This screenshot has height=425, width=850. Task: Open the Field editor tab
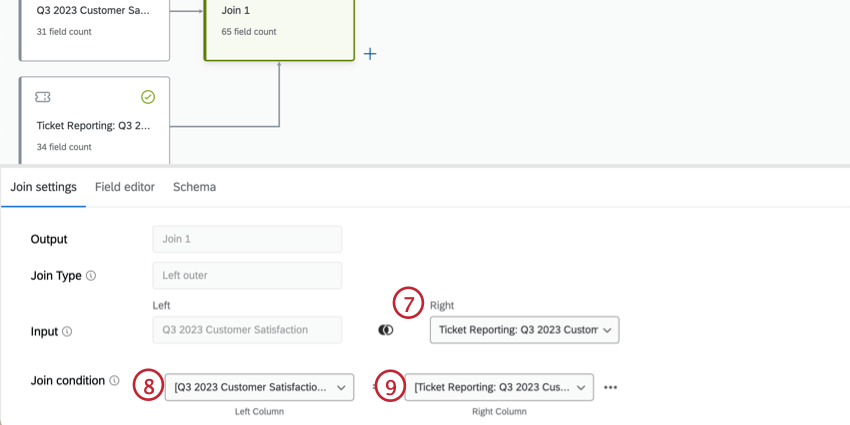pyautogui.click(x=124, y=187)
